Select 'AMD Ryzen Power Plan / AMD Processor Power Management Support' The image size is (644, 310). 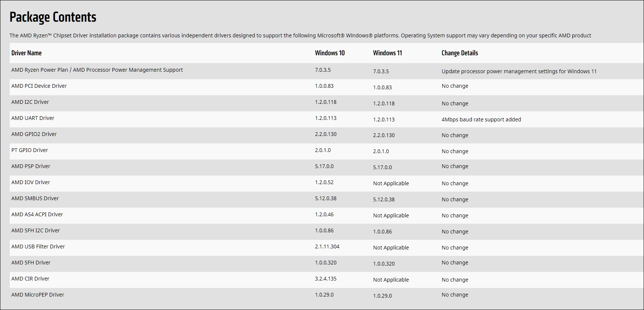point(97,70)
